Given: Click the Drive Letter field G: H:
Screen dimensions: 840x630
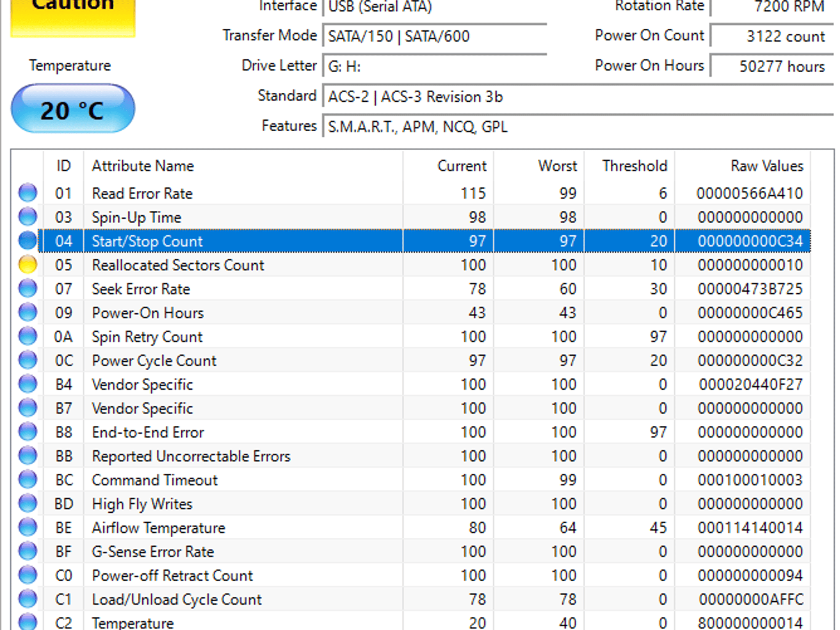Looking at the screenshot, I should (435, 66).
